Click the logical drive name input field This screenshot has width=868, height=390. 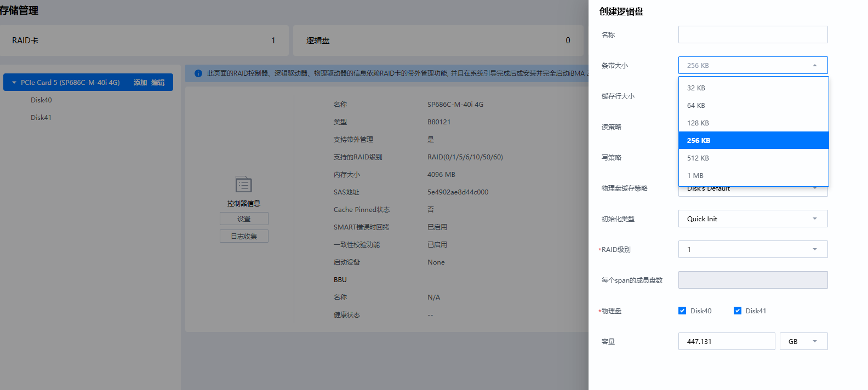752,35
